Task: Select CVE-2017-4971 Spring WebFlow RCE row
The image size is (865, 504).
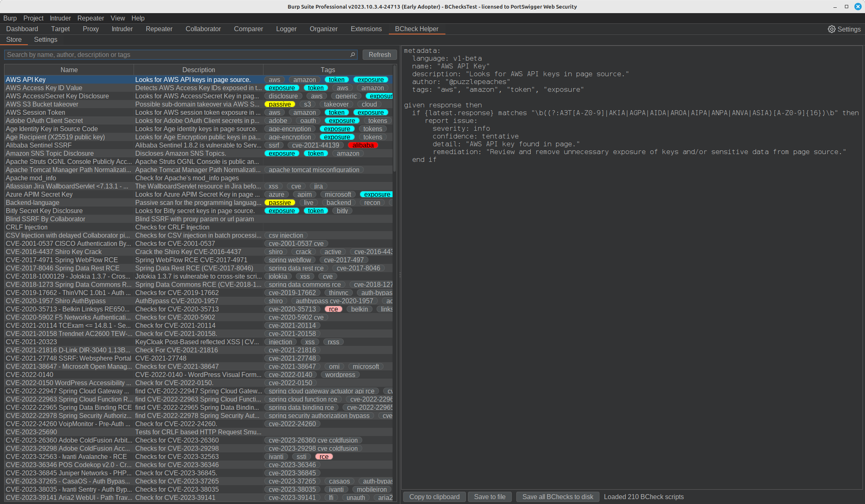Action: (x=198, y=260)
